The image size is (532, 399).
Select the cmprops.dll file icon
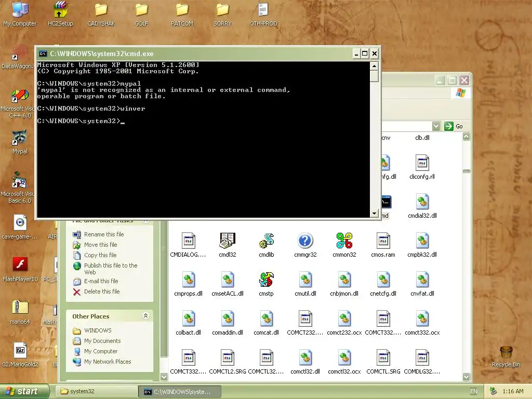point(188,280)
